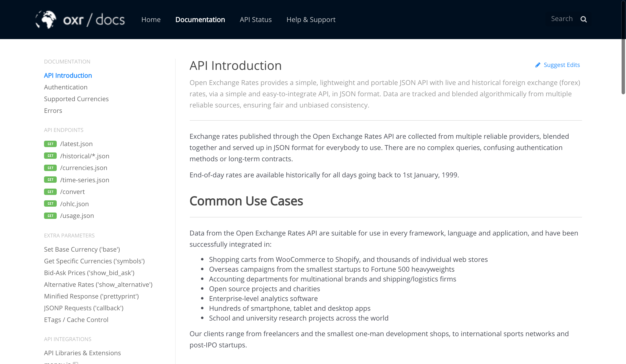The height and width of the screenshot is (364, 626).
Task: Click the GET badge beside /ohlc.json
Action: click(50, 204)
